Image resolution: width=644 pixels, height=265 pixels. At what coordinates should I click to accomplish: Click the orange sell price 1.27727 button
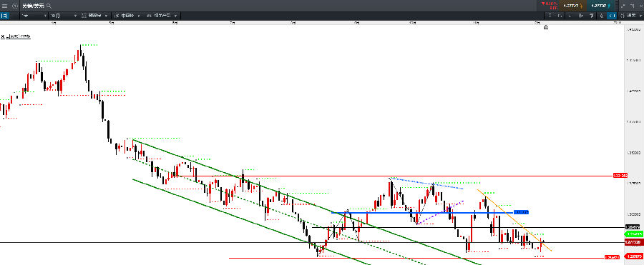[x=572, y=6]
